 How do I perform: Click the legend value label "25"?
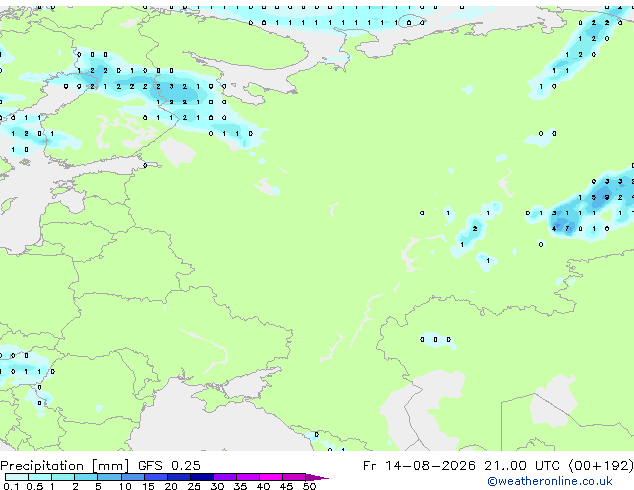coord(194,486)
